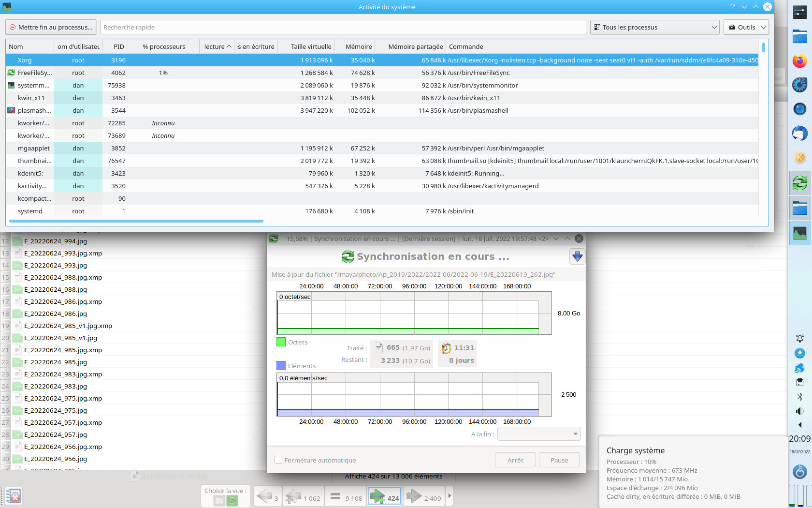Click the Mageia application launcher icon

click(799, 471)
